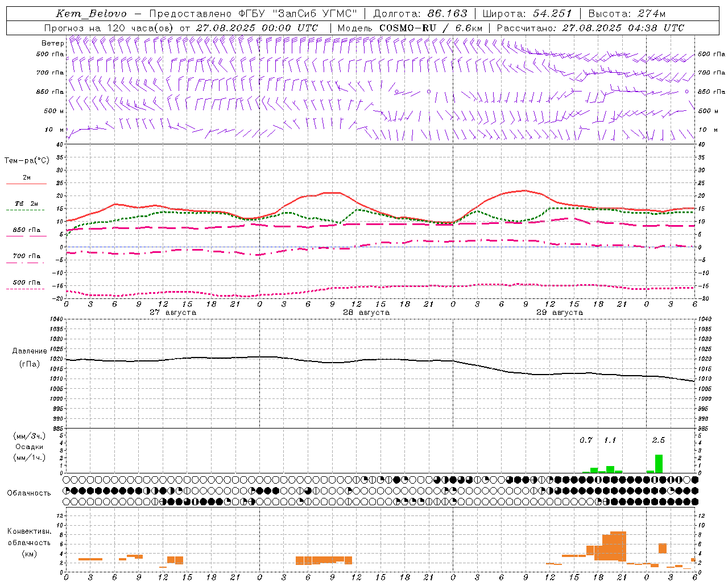Image resolution: width=728 pixels, height=582 pixels.
Task: Click the Td 2м dew point legend entry
Action: 26,203
